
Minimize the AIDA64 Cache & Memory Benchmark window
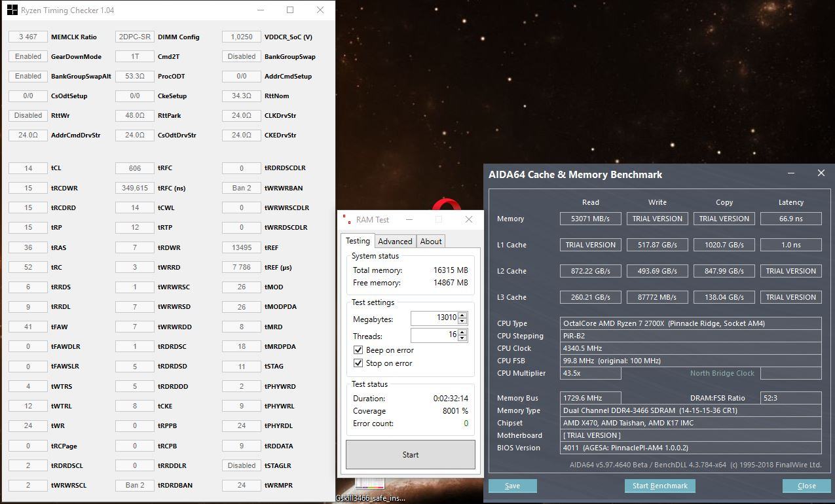coord(791,173)
